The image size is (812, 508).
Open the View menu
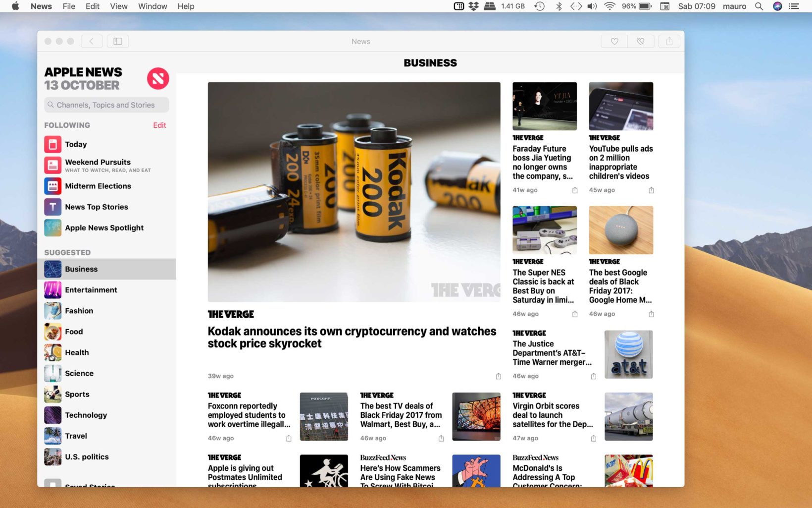[x=119, y=6]
